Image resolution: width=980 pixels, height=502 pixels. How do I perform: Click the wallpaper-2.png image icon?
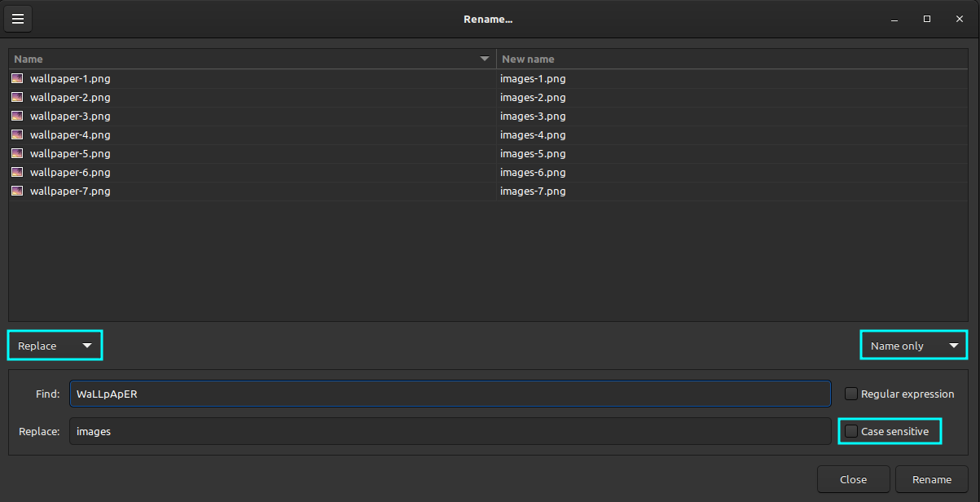click(17, 97)
